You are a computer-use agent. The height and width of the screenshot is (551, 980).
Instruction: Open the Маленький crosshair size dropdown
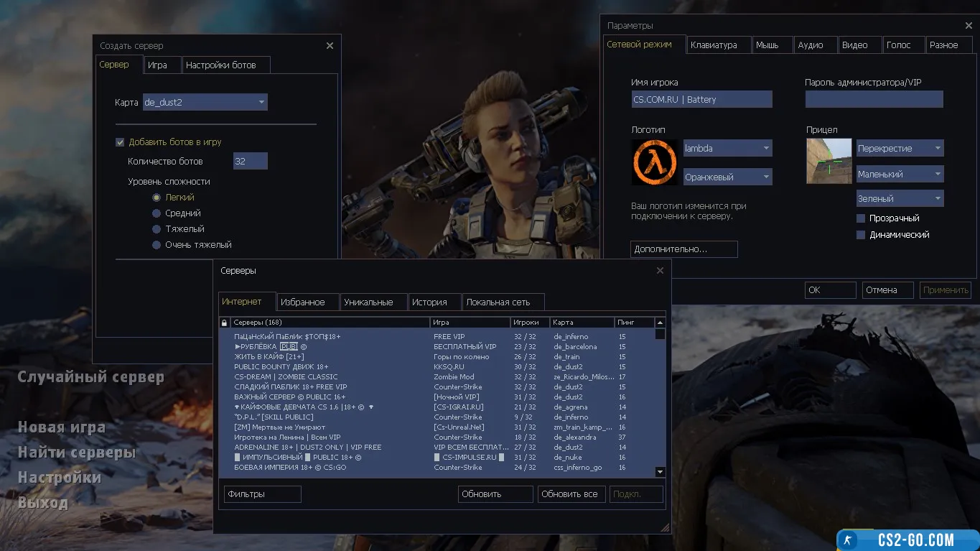pos(900,175)
